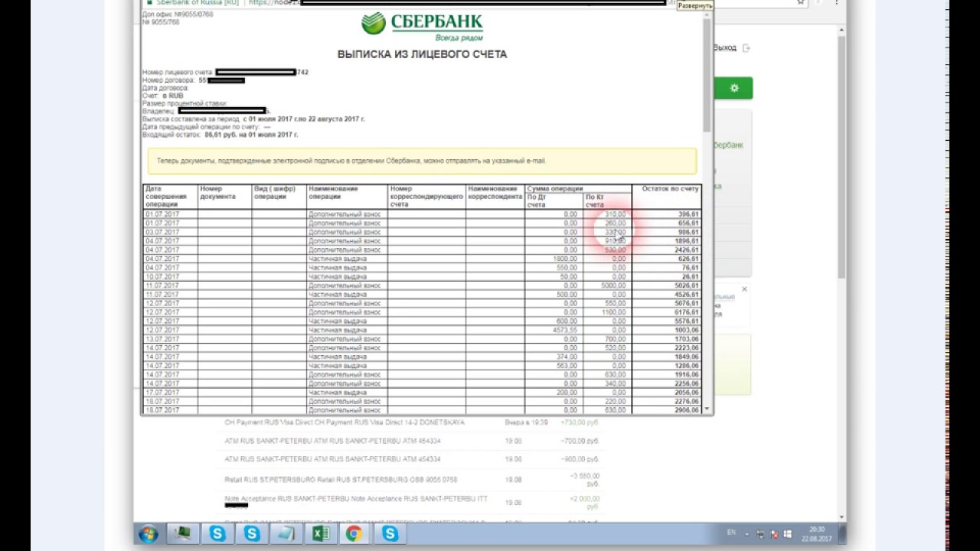This screenshot has width=980, height=551.
Task: Click the yellow e-mail documents notice
Action: [422, 161]
